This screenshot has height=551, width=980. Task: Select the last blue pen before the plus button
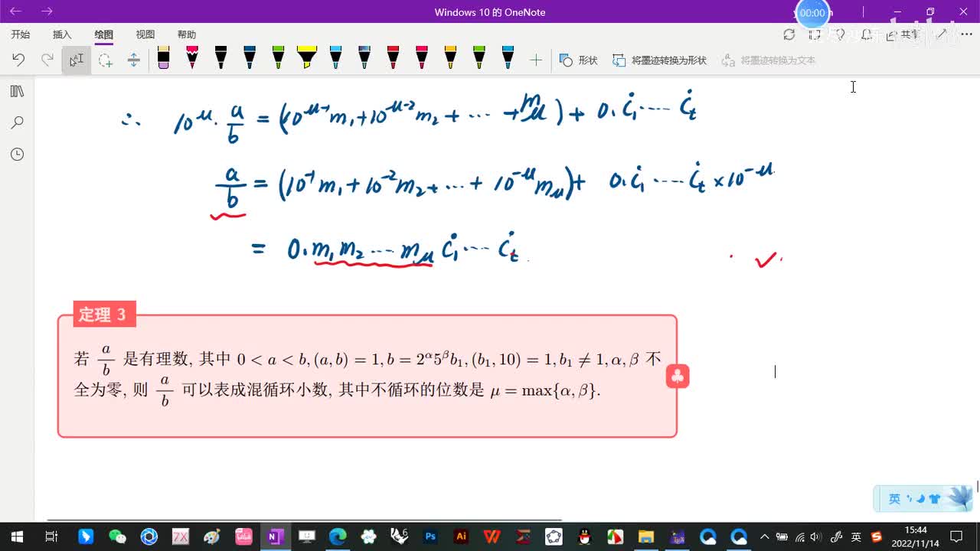(508, 58)
